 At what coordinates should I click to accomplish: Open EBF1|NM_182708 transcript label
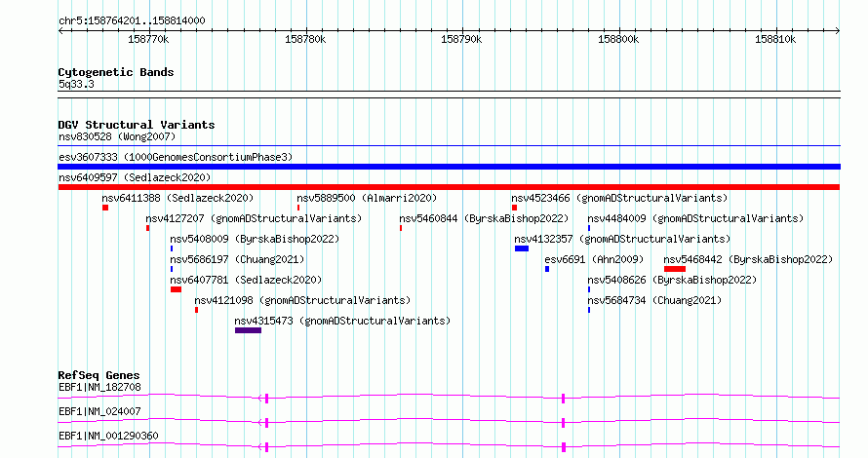(x=99, y=387)
